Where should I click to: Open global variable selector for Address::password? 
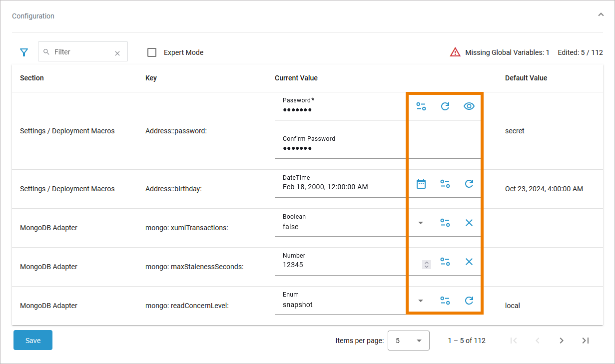pyautogui.click(x=421, y=106)
